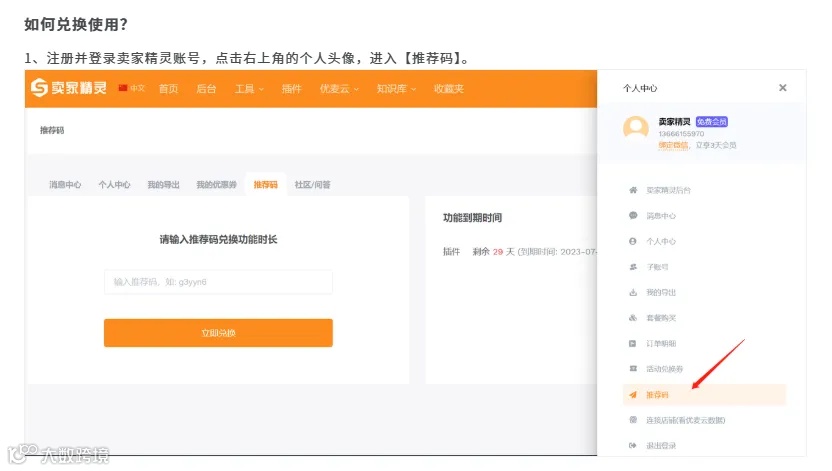Image resolution: width=832 pixels, height=471 pixels.
Task: Click the phone number 13666155970
Action: 681,134
